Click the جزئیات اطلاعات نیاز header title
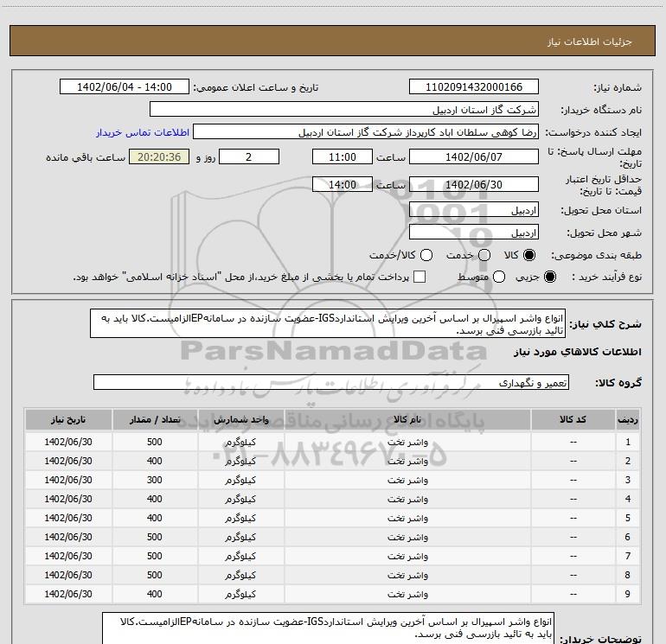 click(x=589, y=41)
